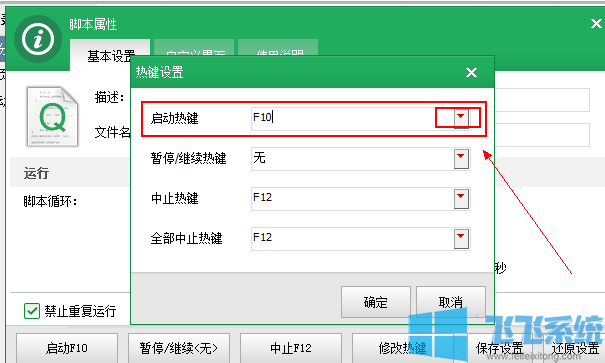
Task: Click the 脚本循环 label text
Action: (50, 201)
